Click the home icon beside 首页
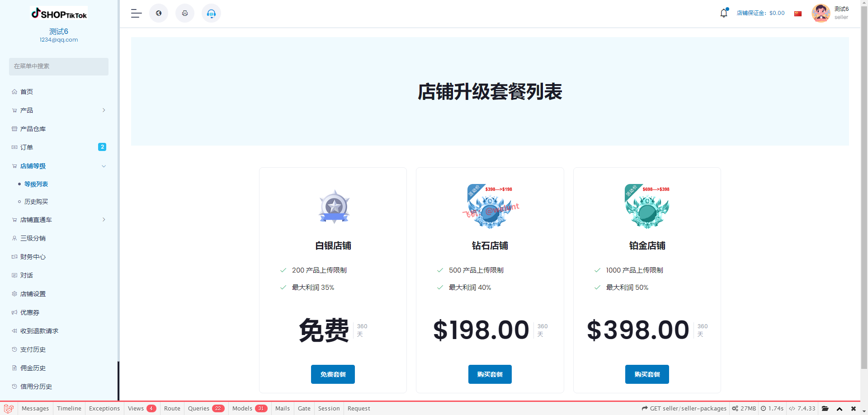This screenshot has width=868, height=415. 14,92
